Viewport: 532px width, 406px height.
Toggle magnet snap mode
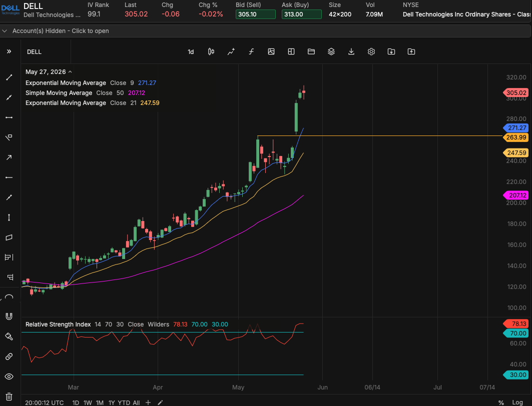click(9, 316)
